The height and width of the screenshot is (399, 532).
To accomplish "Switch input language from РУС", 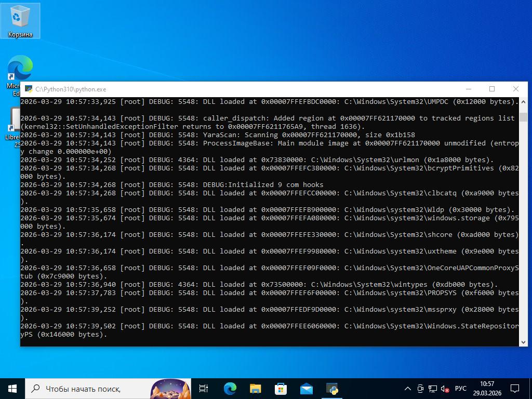I will (x=460, y=388).
